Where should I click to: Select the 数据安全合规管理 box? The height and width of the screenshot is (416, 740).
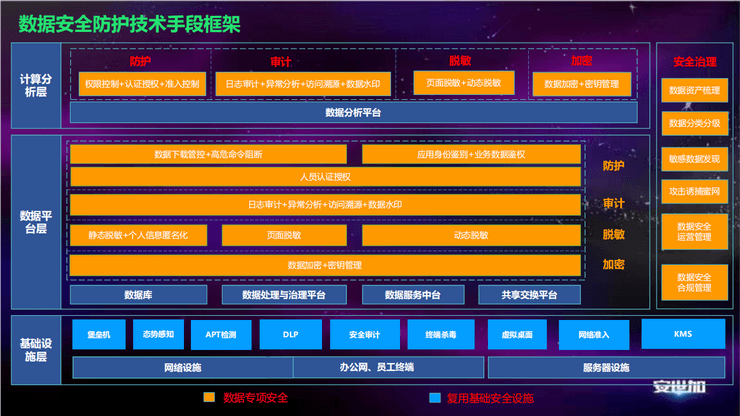(694, 282)
